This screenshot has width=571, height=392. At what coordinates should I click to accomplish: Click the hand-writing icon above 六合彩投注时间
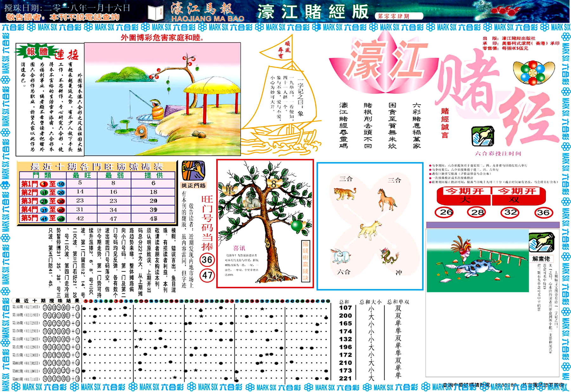point(483,137)
